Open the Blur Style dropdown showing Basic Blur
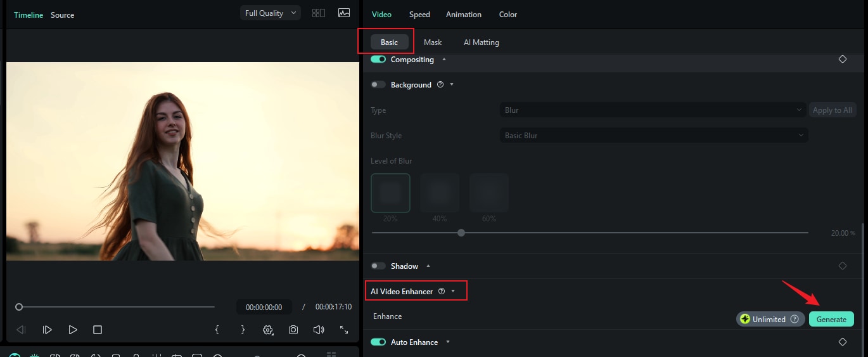Viewport: 868px width, 357px height. point(653,136)
